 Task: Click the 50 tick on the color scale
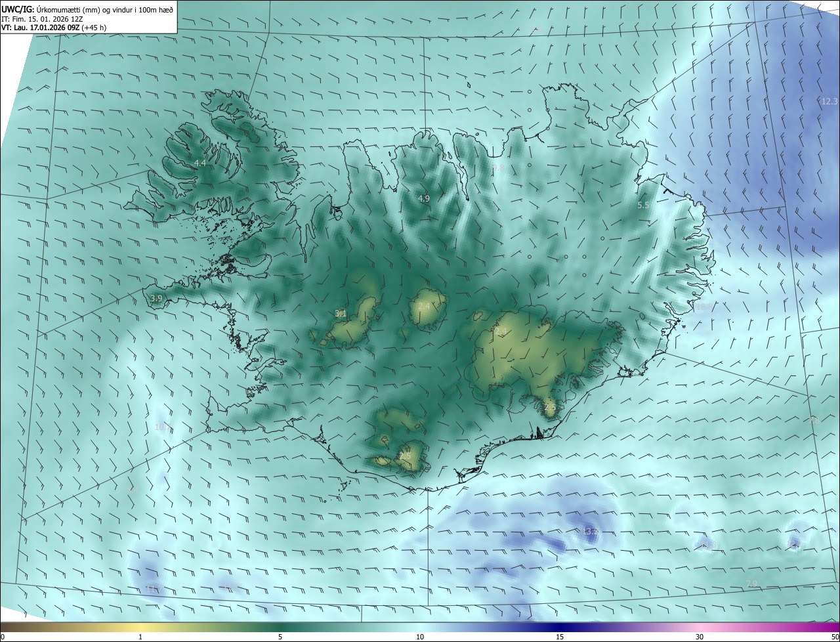[835, 637]
